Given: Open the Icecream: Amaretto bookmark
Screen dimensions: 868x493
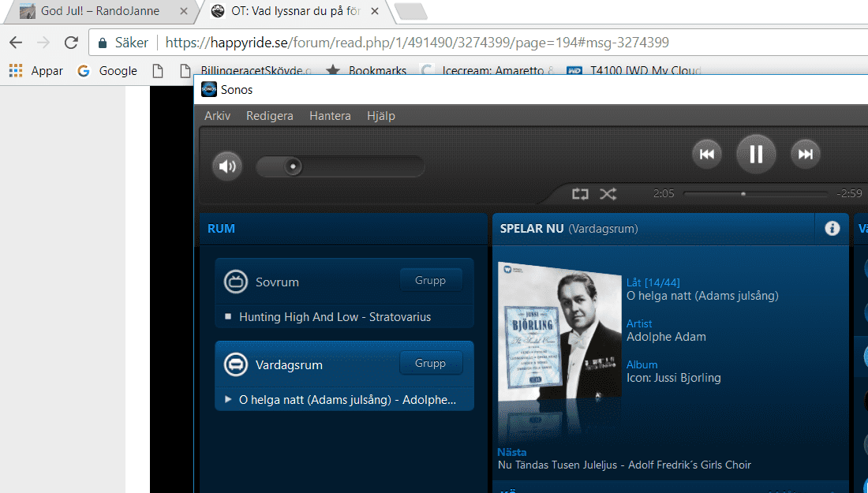Looking at the screenshot, I should pyautogui.click(x=487, y=71).
